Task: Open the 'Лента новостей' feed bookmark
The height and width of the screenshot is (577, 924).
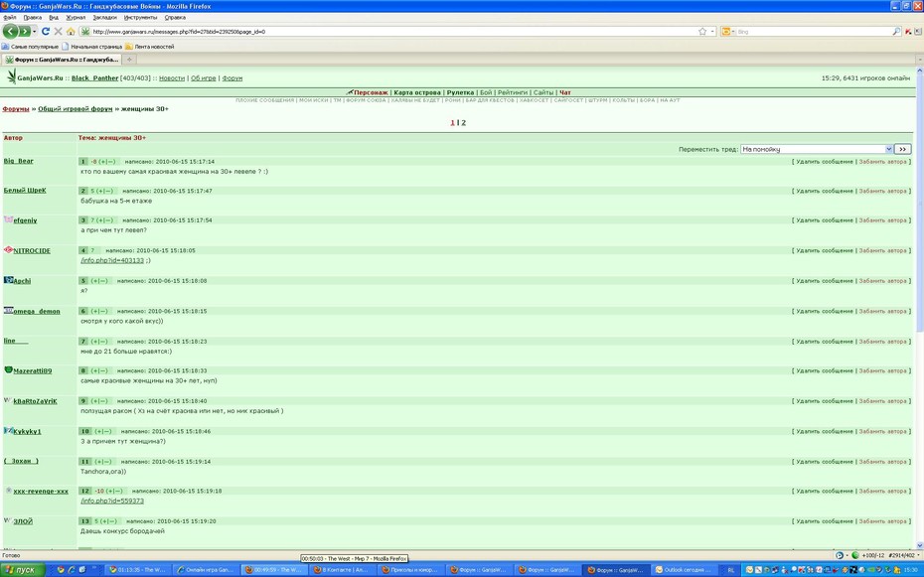Action: pos(150,47)
